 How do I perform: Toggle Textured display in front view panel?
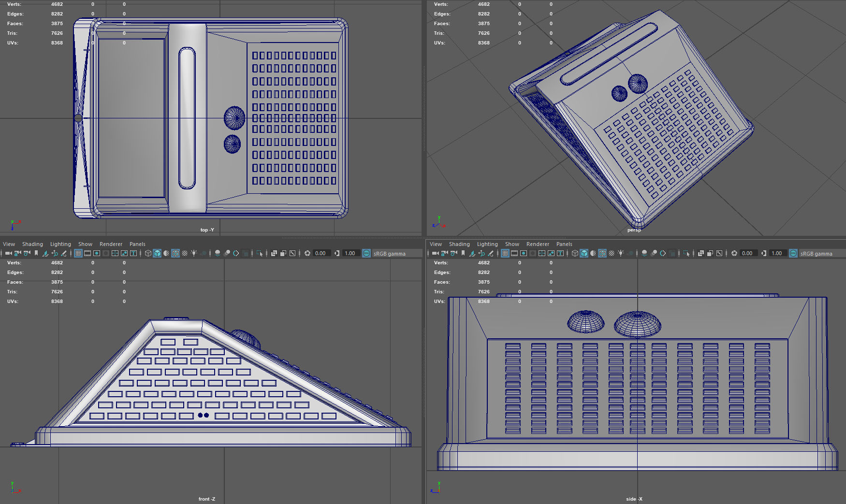[185, 253]
